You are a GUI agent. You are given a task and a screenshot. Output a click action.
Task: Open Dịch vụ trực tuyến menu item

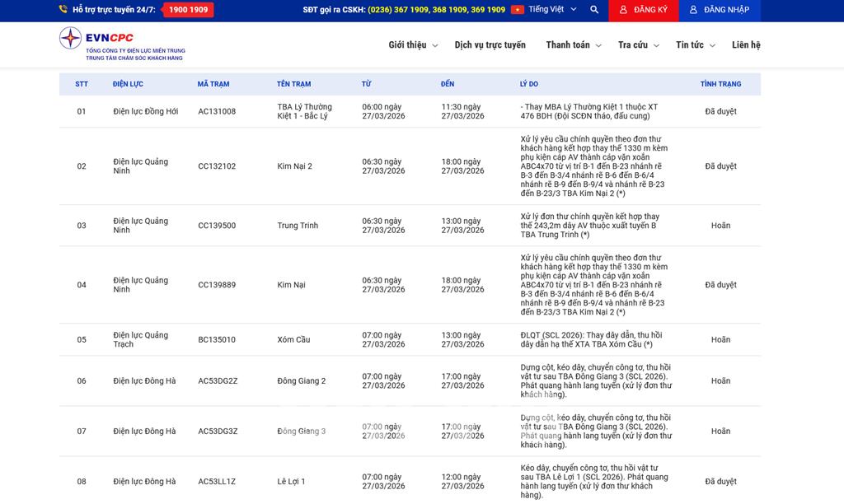490,45
